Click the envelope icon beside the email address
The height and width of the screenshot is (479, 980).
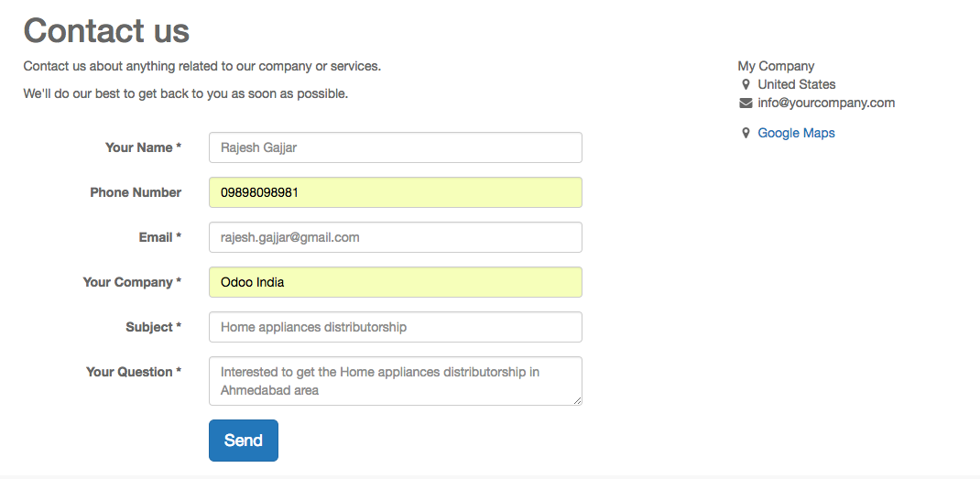746,103
